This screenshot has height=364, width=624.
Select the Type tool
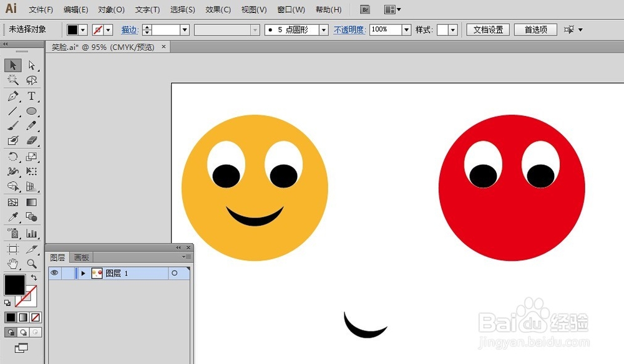(31, 97)
